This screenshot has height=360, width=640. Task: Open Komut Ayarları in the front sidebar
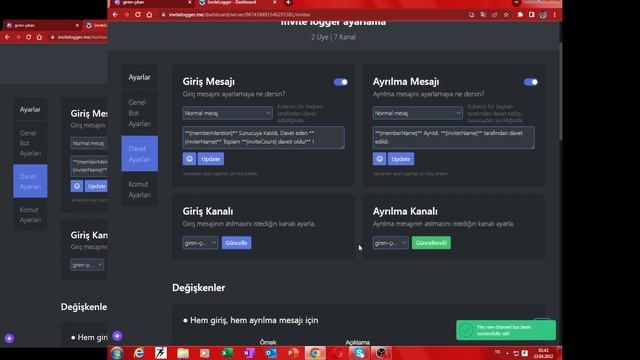pyautogui.click(x=140, y=189)
